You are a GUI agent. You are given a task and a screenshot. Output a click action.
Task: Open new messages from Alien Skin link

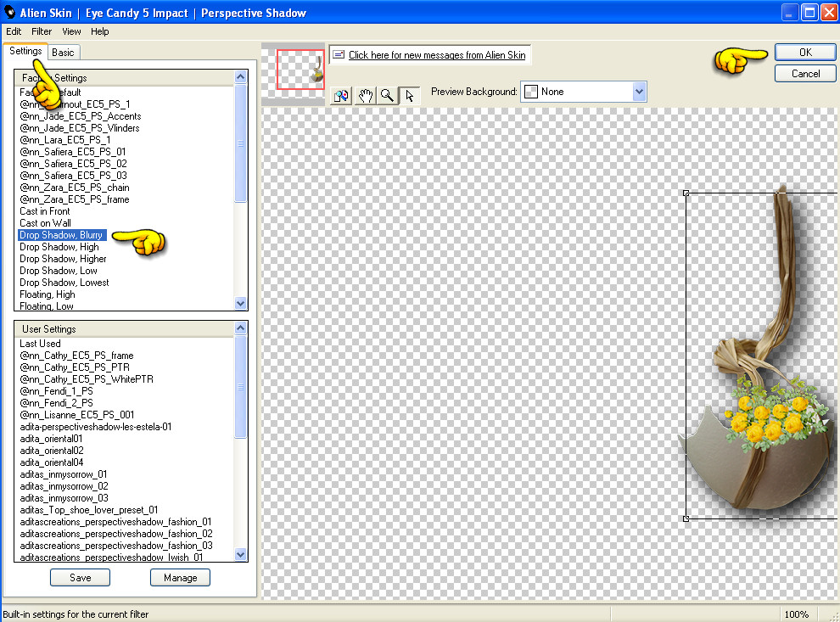437,54
